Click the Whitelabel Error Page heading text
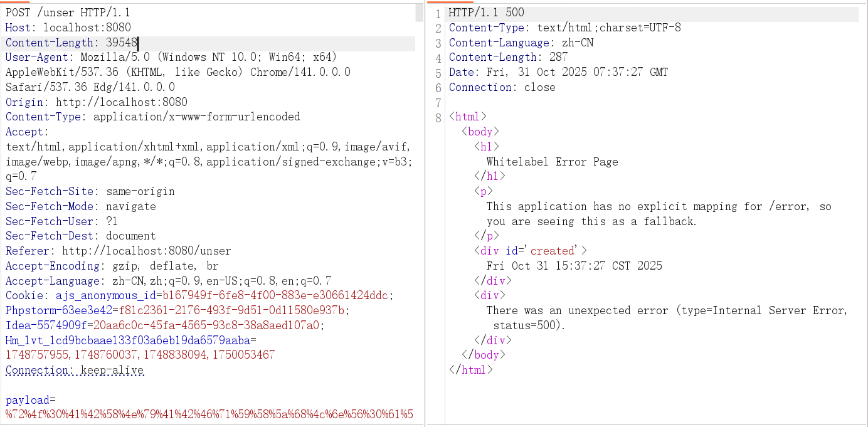 pos(552,162)
